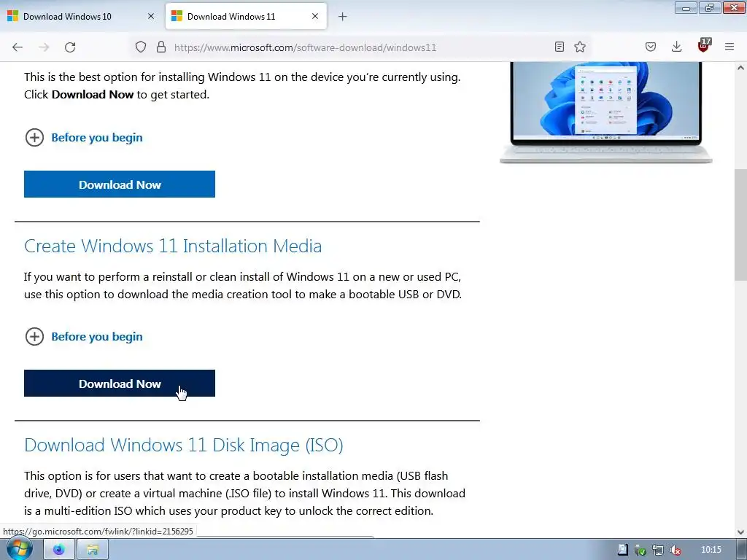747x560 pixels.
Task: Click the Download Windows 11 Disk Image (ISO) heading
Action: click(184, 446)
